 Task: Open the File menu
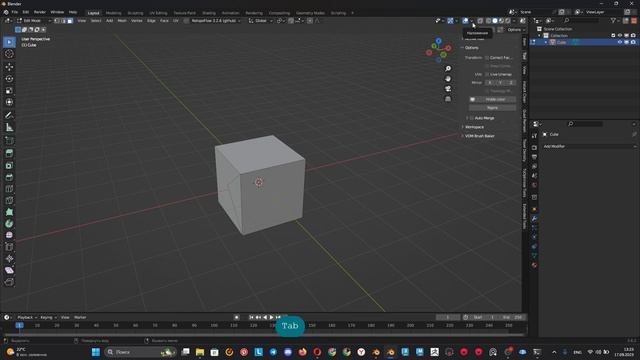click(15, 12)
